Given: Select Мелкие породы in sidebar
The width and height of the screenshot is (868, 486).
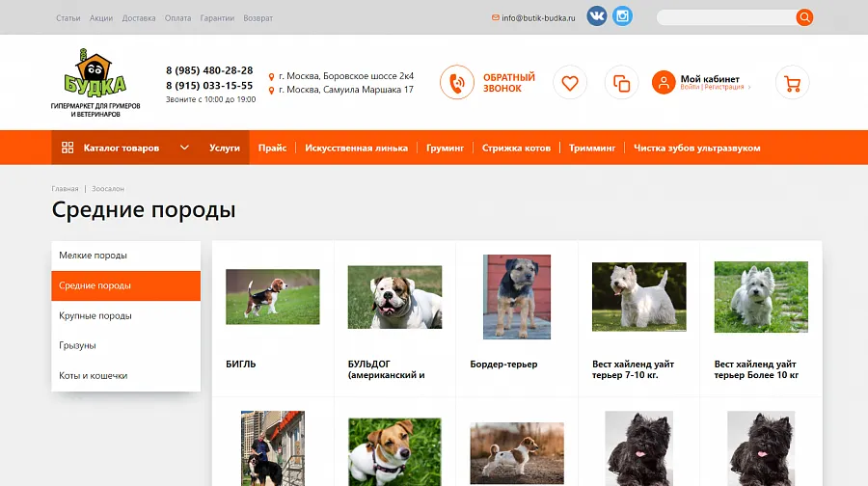Looking at the screenshot, I should point(125,256).
